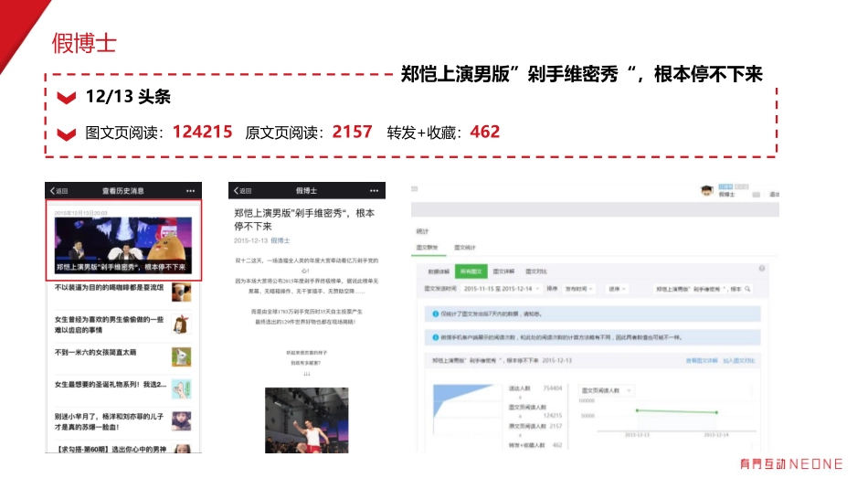Select the green 所有图文 sub-tab
This screenshot has height=489, width=868.
pos(471,271)
